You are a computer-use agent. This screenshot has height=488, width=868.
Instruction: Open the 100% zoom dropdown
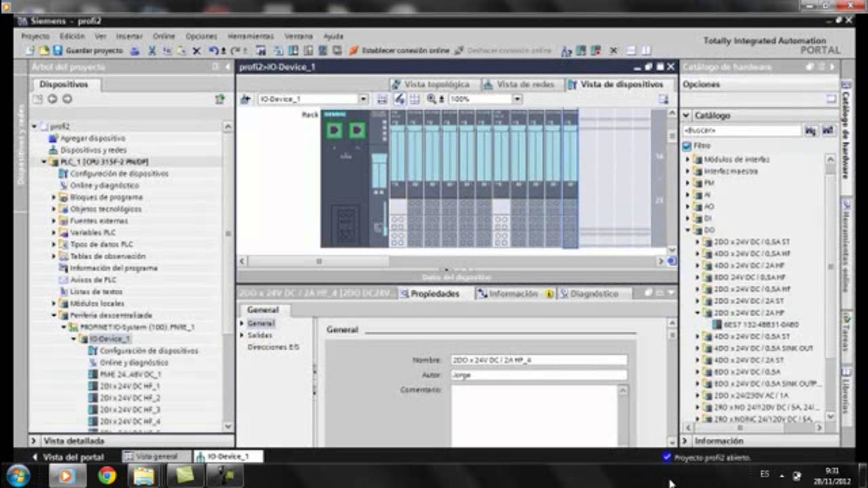517,99
